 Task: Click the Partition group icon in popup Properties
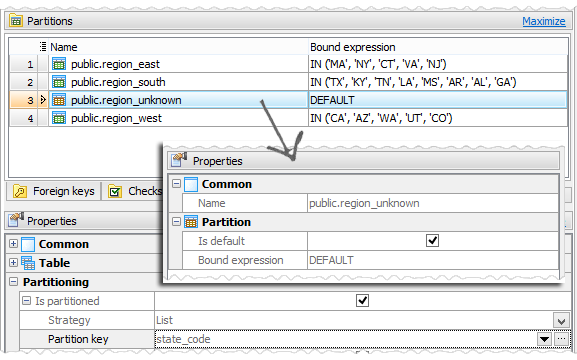pyautogui.click(x=191, y=222)
